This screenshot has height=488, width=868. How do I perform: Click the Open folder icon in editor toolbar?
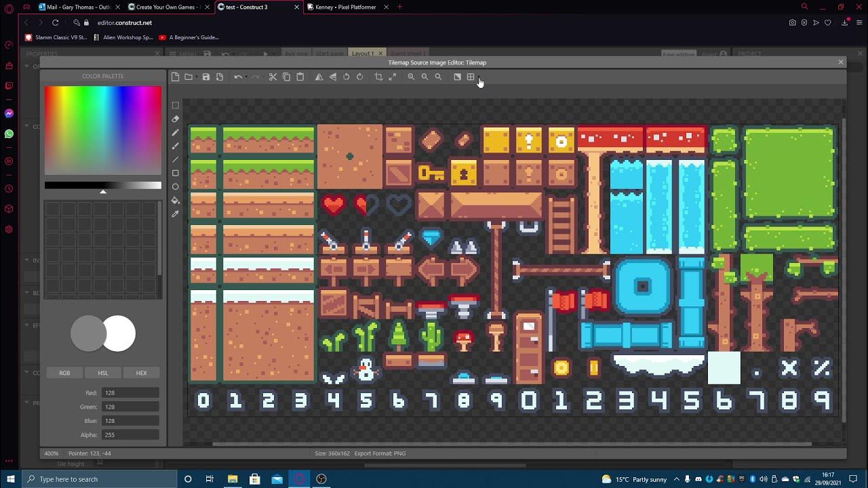(188, 77)
